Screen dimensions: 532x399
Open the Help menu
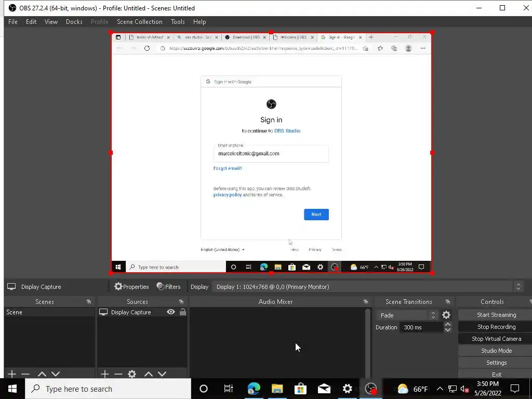tap(199, 22)
